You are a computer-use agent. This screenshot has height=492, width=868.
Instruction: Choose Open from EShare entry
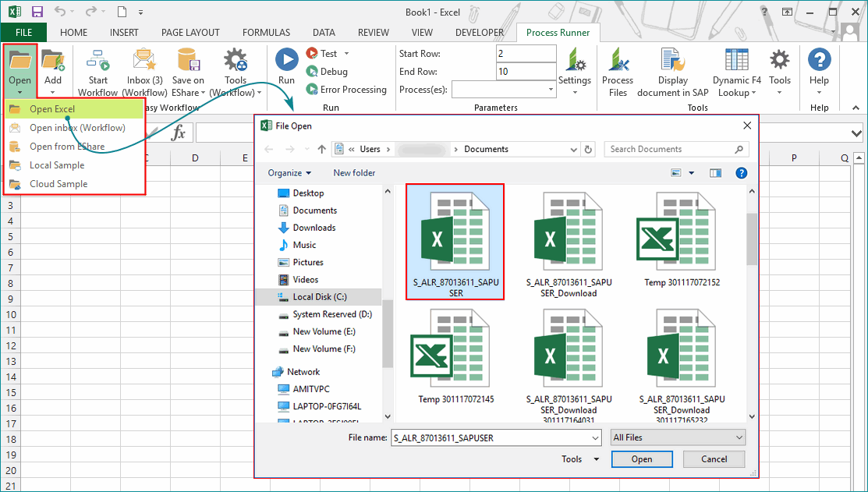click(x=74, y=146)
